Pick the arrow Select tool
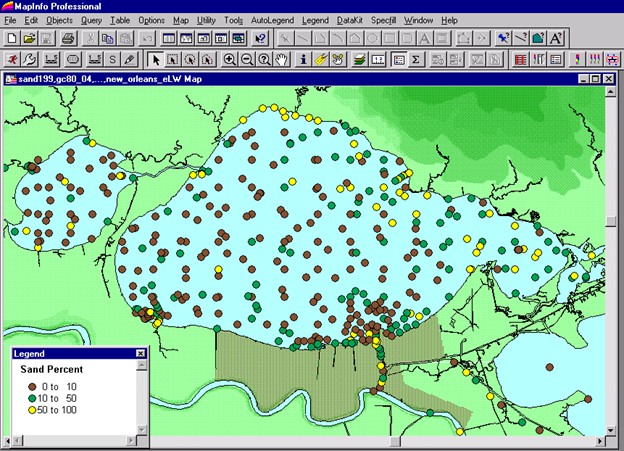This screenshot has height=451, width=624. click(x=157, y=60)
